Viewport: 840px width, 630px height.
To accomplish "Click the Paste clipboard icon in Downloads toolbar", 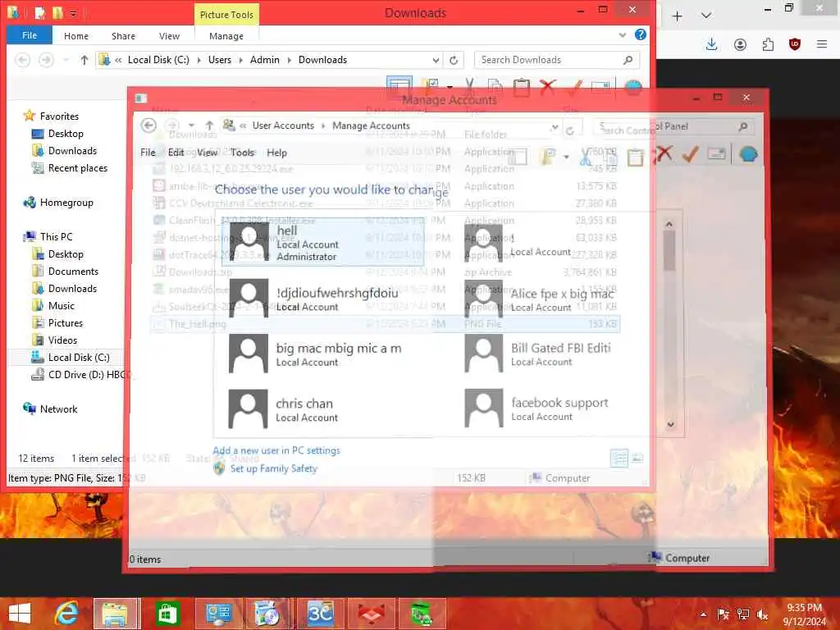I will 521,87.
